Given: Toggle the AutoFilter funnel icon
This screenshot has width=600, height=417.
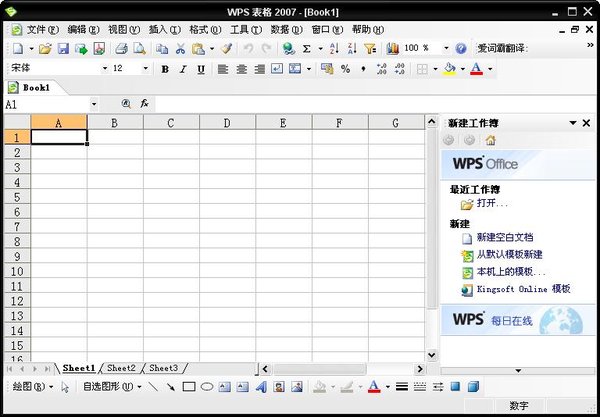Looking at the screenshot, I should click(370, 49).
